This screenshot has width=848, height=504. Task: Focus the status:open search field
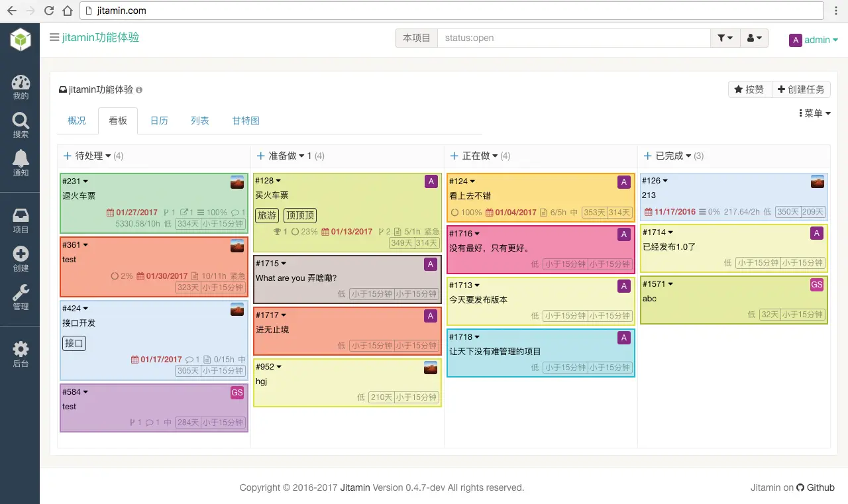pos(574,38)
